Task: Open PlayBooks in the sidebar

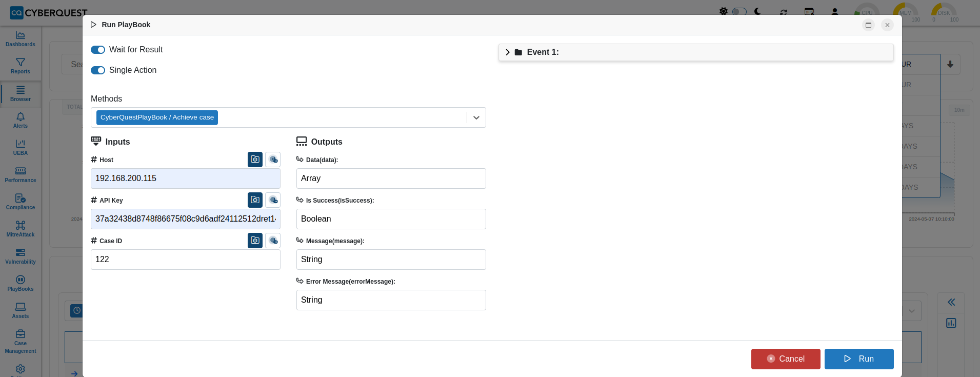Action: pyautogui.click(x=21, y=284)
